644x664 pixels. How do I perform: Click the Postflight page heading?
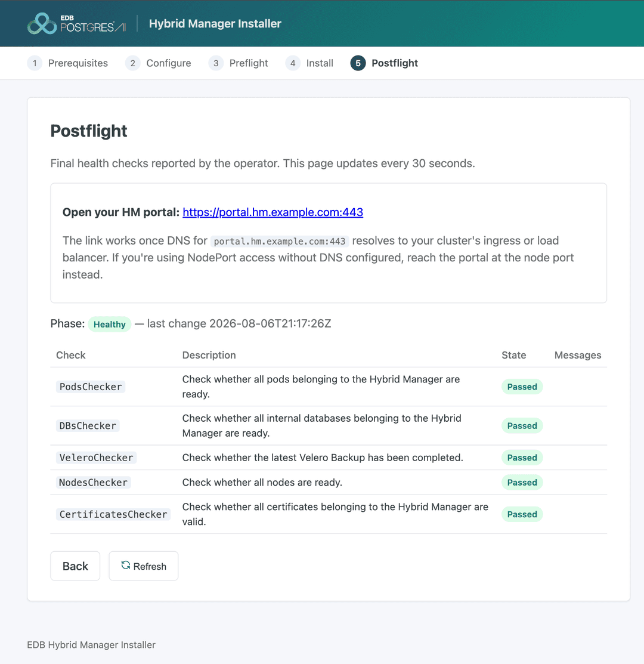(x=88, y=131)
